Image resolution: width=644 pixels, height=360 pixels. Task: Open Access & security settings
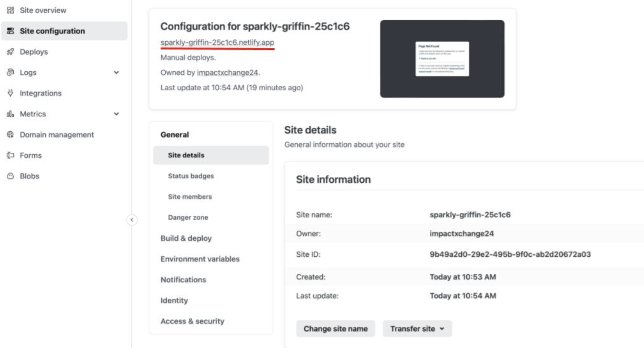[193, 321]
